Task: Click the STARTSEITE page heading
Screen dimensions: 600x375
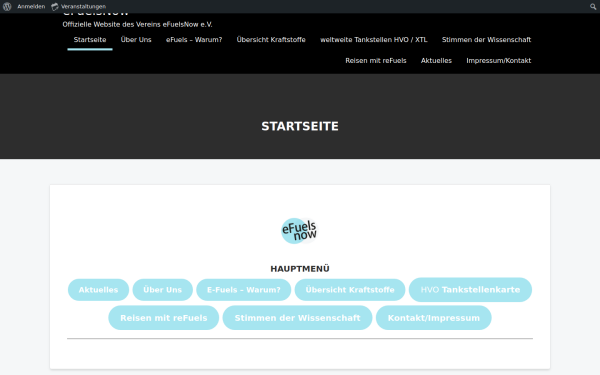Action: click(x=300, y=126)
